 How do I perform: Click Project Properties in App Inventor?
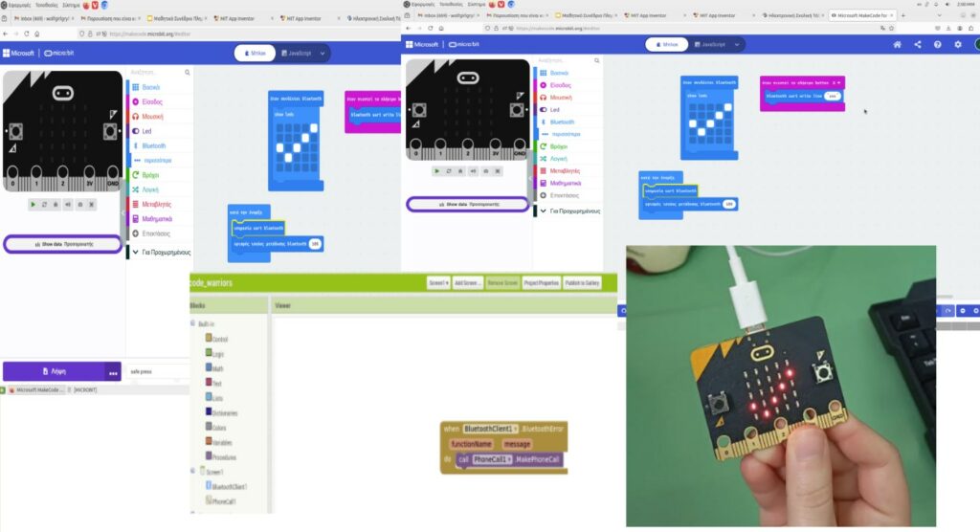tap(542, 283)
